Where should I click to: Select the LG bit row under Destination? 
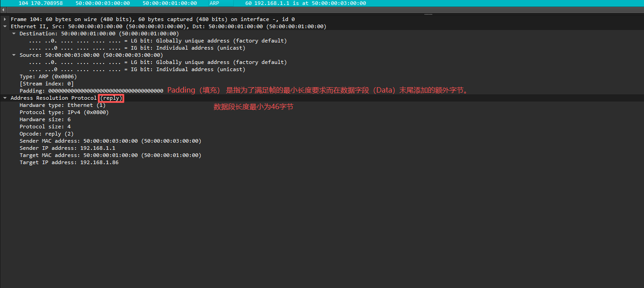(157, 41)
